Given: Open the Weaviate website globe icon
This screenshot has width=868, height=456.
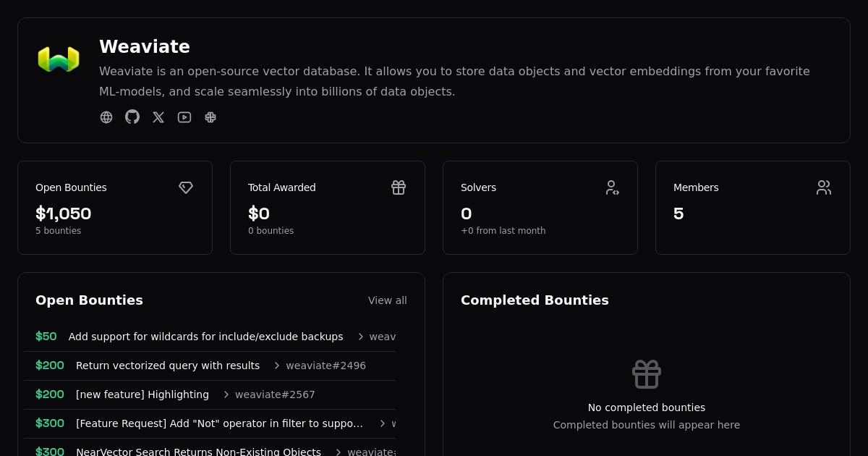Looking at the screenshot, I should point(106,117).
